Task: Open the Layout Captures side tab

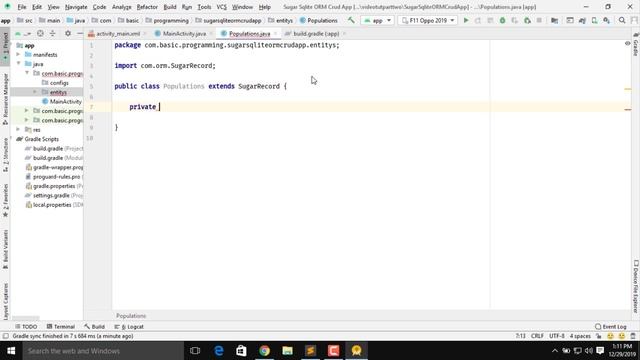Action: coord(5,301)
